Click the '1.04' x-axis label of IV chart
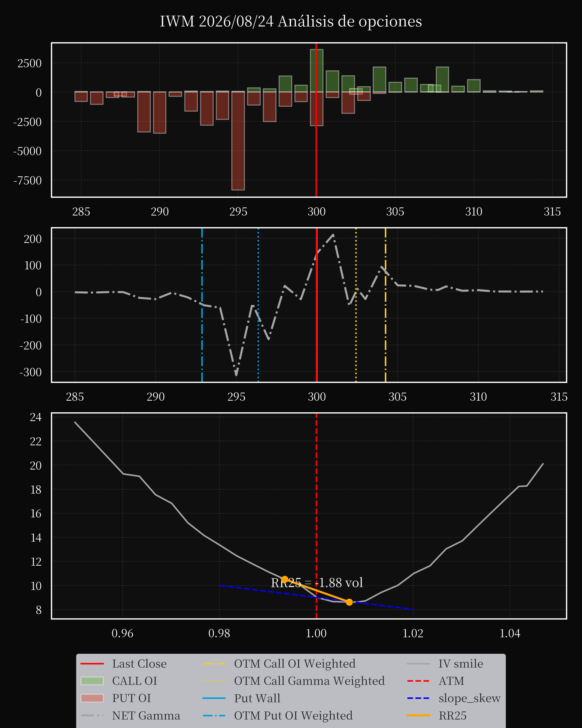The width and height of the screenshot is (582, 728). 510,633
